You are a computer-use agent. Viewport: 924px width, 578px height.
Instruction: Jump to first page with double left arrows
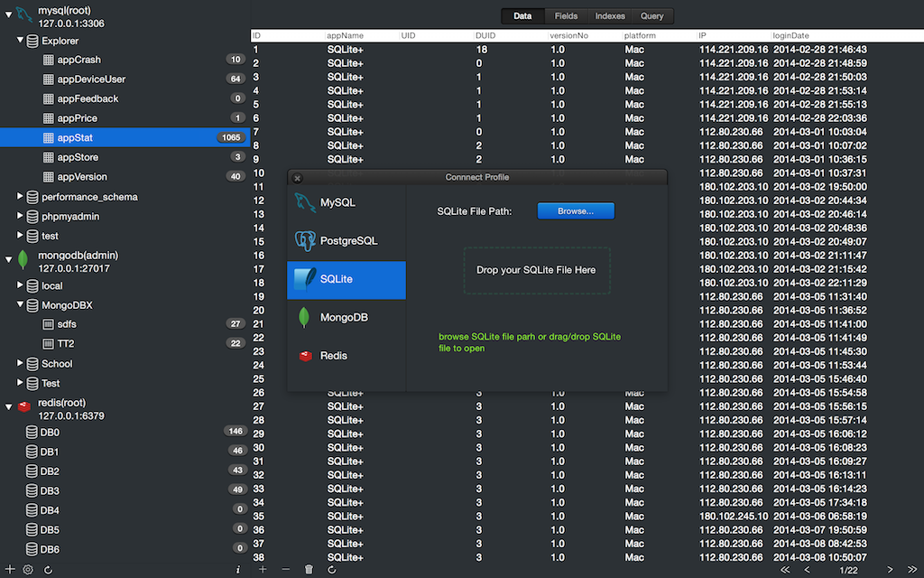(785, 569)
